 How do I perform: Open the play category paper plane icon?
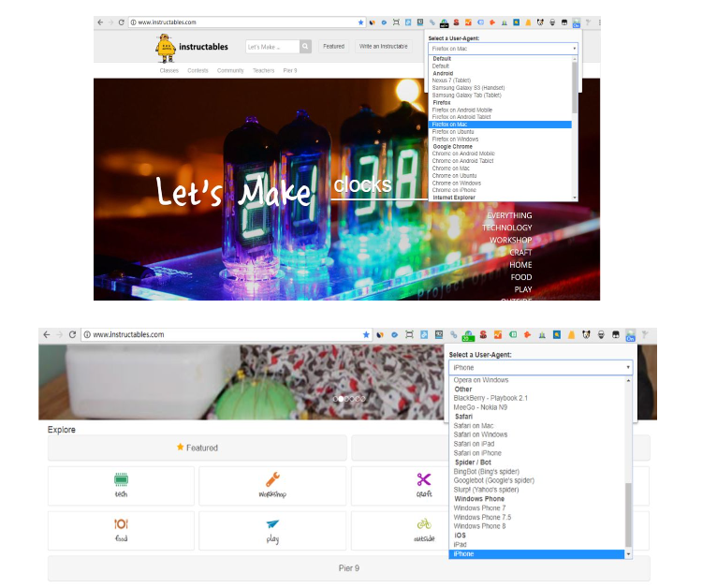(x=272, y=523)
